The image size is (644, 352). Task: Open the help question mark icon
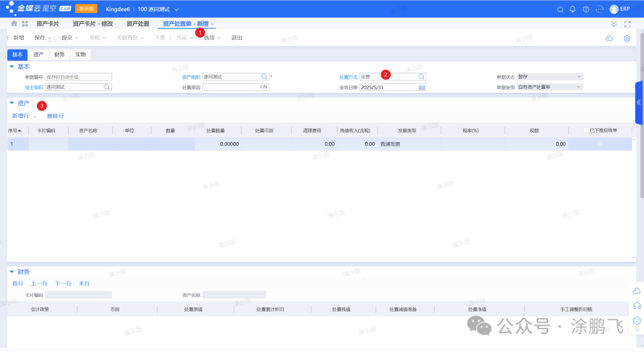(586, 10)
